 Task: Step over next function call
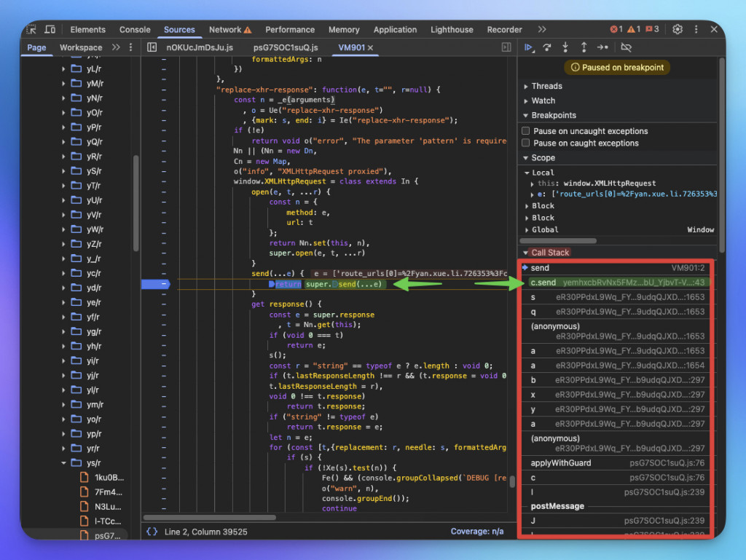tap(548, 47)
